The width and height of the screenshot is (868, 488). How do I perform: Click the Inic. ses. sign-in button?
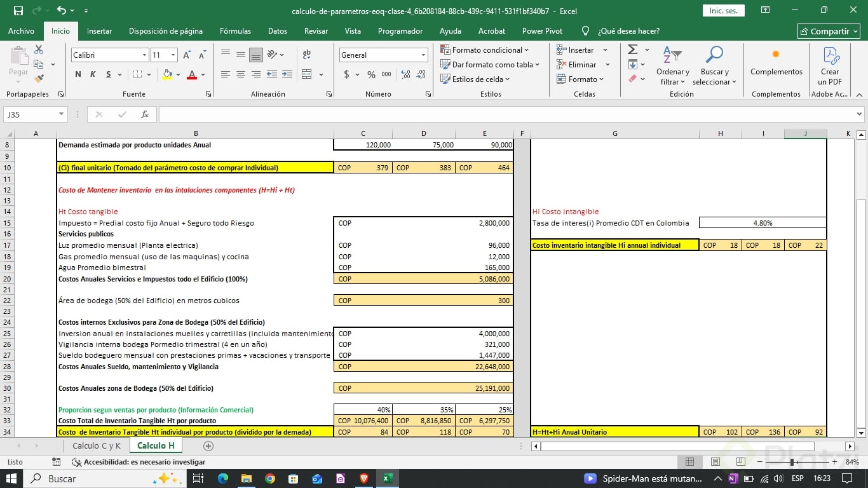(x=723, y=11)
